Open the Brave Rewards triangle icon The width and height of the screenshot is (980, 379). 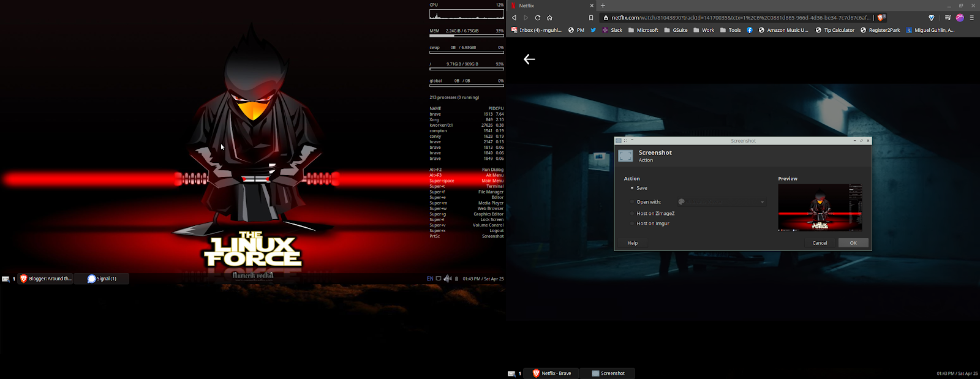pyautogui.click(x=932, y=18)
